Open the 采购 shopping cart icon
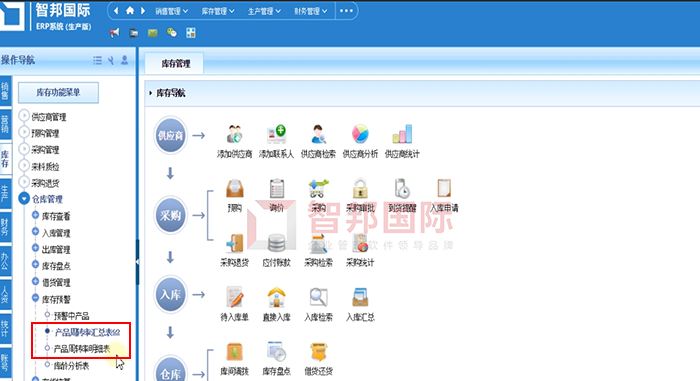700x381 pixels. pos(318,188)
